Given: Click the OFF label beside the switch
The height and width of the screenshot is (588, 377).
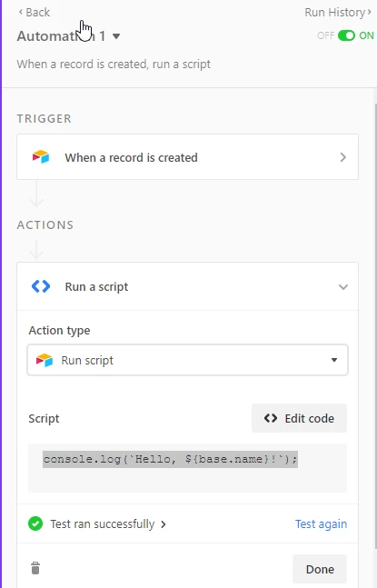Looking at the screenshot, I should point(325,35).
